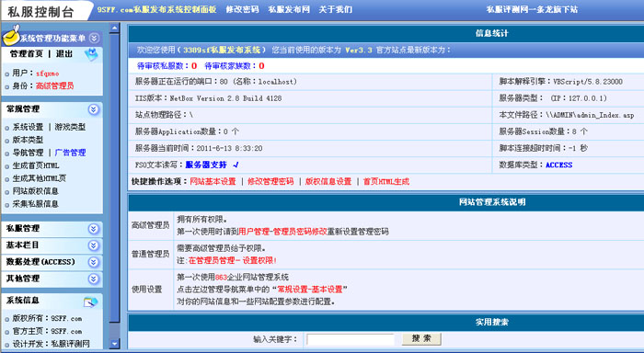Open 修改密码 in the top menu
Viewport: 644px width, 353px height.
(242, 9)
